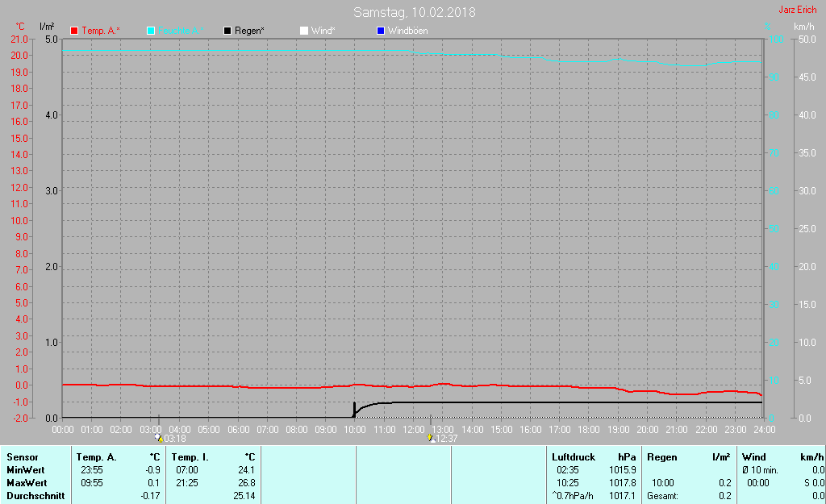Toggle the Regen* legend label
The image size is (826, 504).
click(x=249, y=31)
